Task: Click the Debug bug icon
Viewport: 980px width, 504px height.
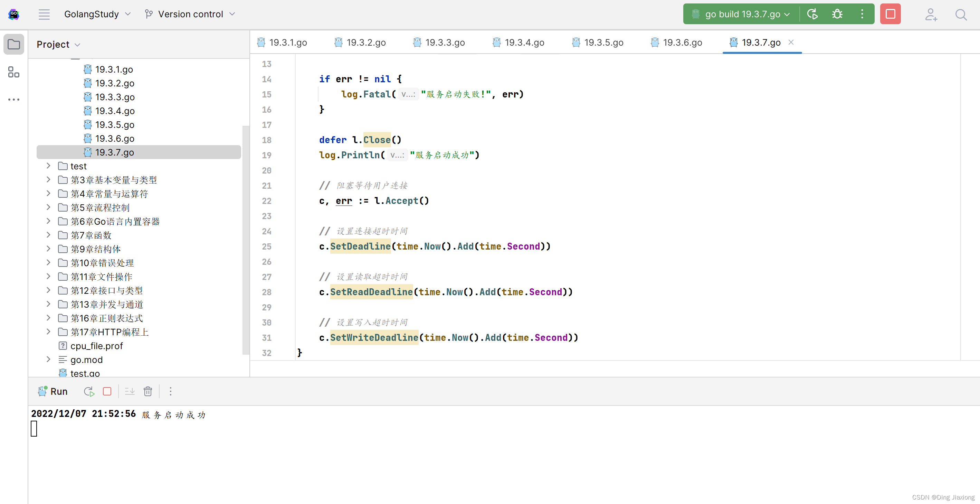Action: [x=837, y=14]
